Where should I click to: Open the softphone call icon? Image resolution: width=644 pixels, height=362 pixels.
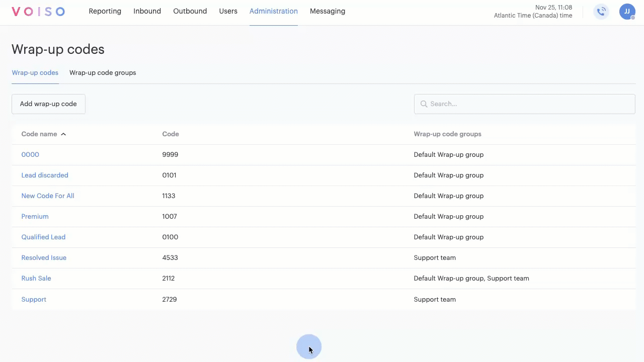point(601,12)
